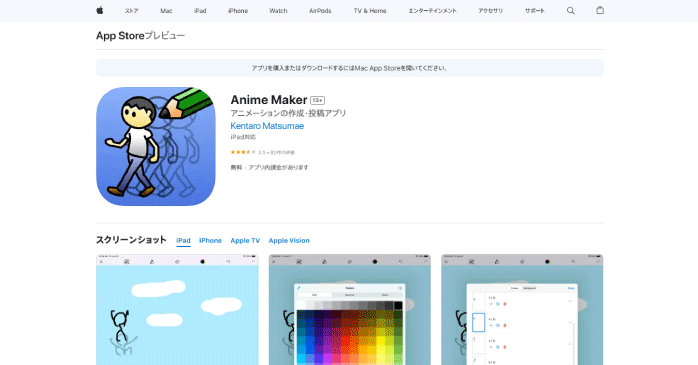Select the Apple Vision screenshots tab
This screenshot has height=365, width=698.
tap(289, 240)
